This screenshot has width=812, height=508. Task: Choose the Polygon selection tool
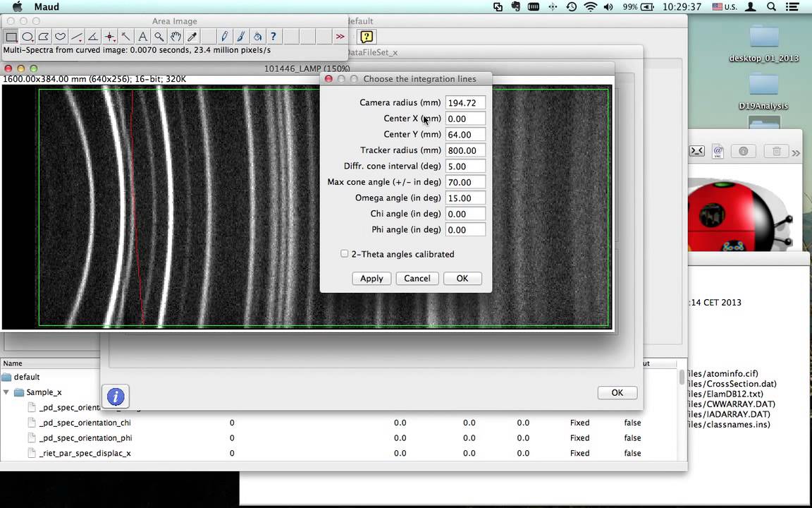click(44, 37)
